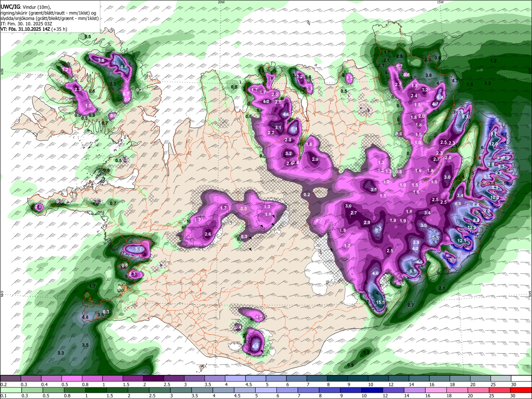Select the dark purple snow swatch starting at 2
This screenshot has width=532, height=399.
tap(153, 379)
